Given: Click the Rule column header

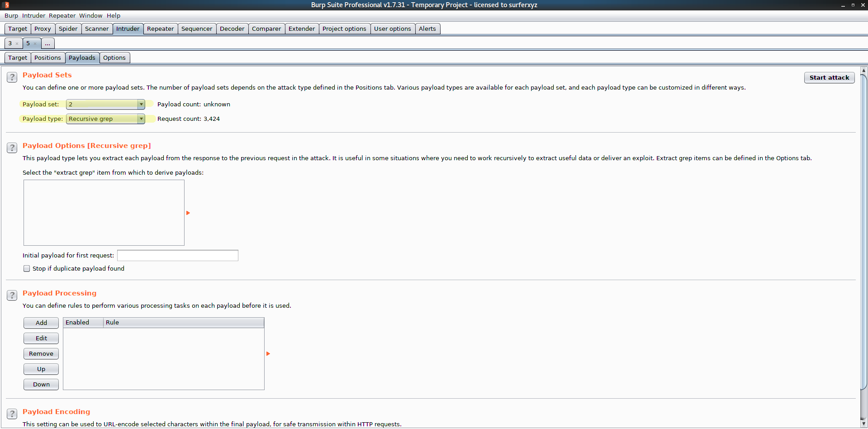Looking at the screenshot, I should pos(184,322).
